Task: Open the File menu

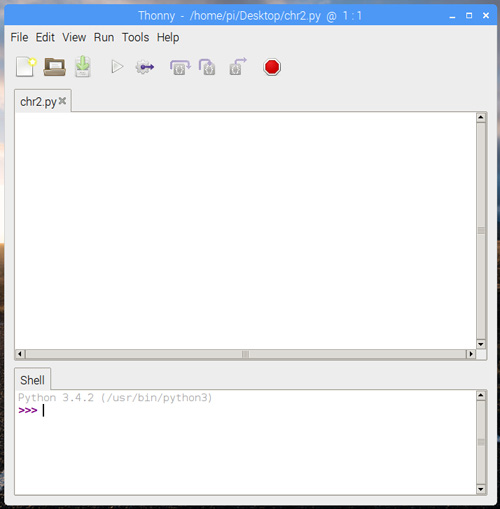Action: pyautogui.click(x=19, y=37)
